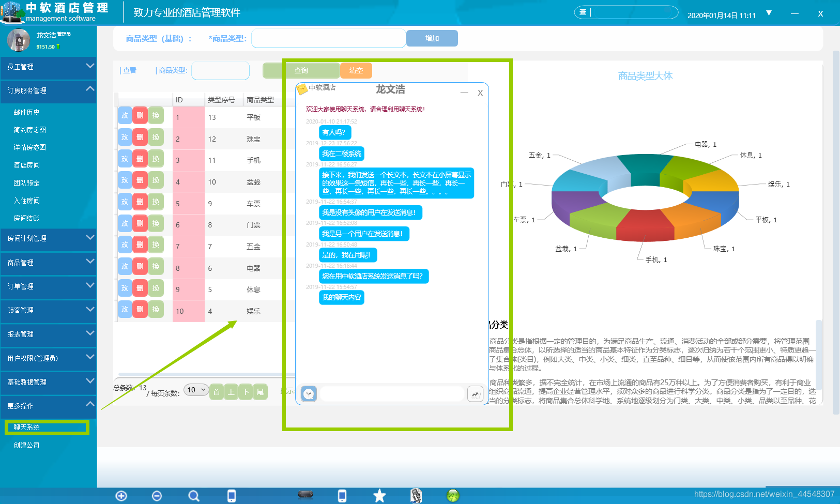
Task: Click the minus circle icon in bottom bar
Action: (x=157, y=496)
